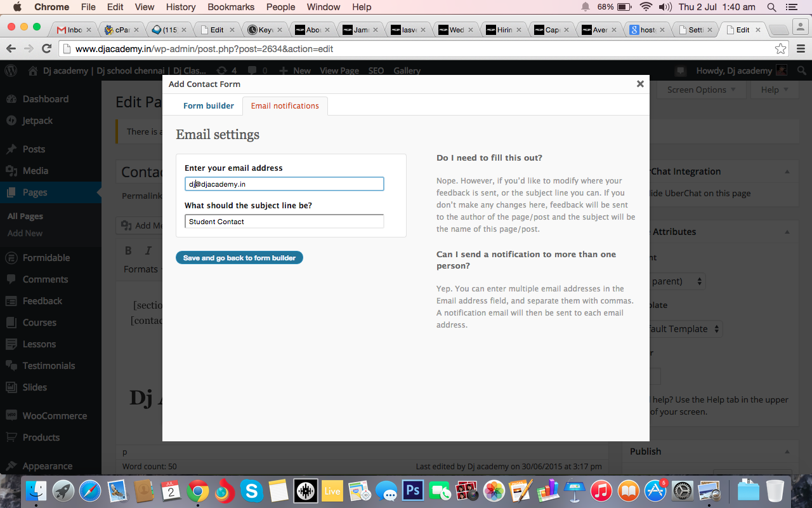Image resolution: width=812 pixels, height=508 pixels.
Task: Click the Media icon in sidebar
Action: tap(11, 171)
